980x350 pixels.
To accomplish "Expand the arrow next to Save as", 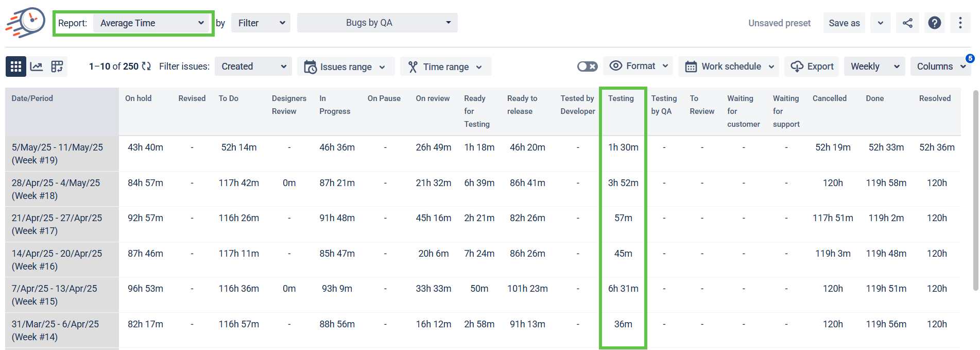I will (x=881, y=23).
